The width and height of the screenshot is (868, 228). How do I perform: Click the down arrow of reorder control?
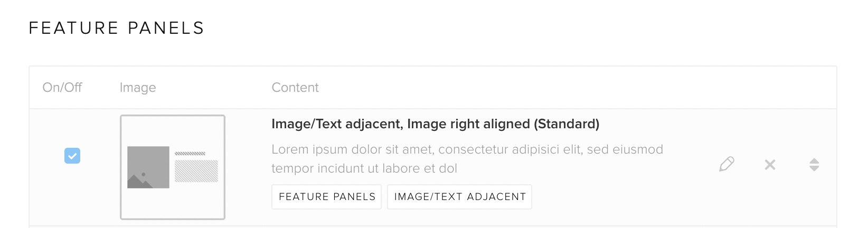[x=814, y=168]
